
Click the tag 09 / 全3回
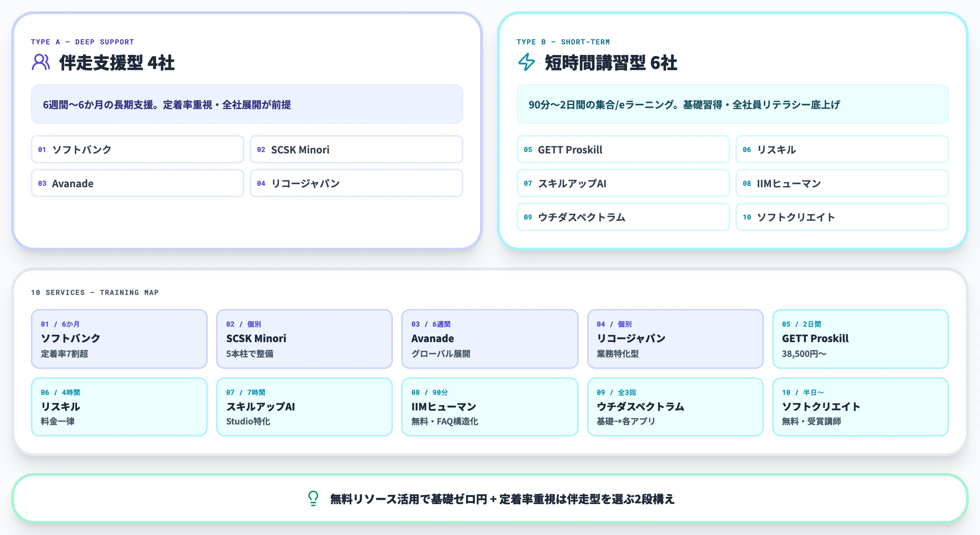pos(616,392)
